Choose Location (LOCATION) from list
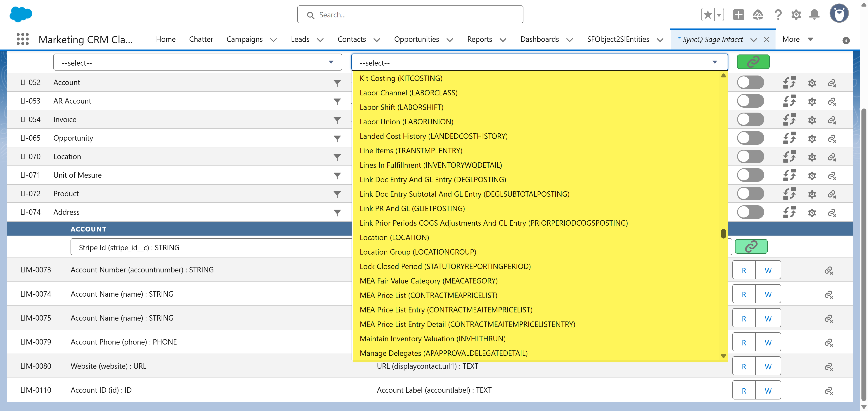This screenshot has height=411, width=868. point(394,238)
